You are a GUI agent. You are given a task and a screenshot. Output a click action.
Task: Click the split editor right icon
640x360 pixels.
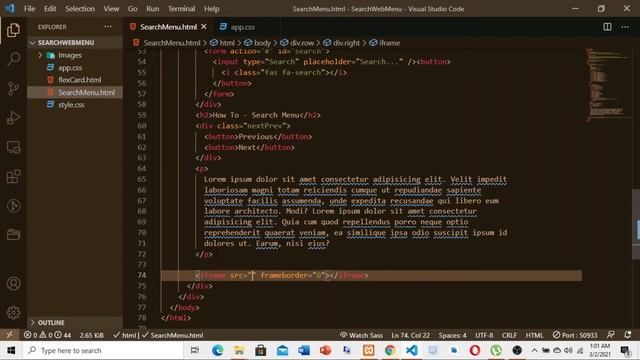pos(607,27)
